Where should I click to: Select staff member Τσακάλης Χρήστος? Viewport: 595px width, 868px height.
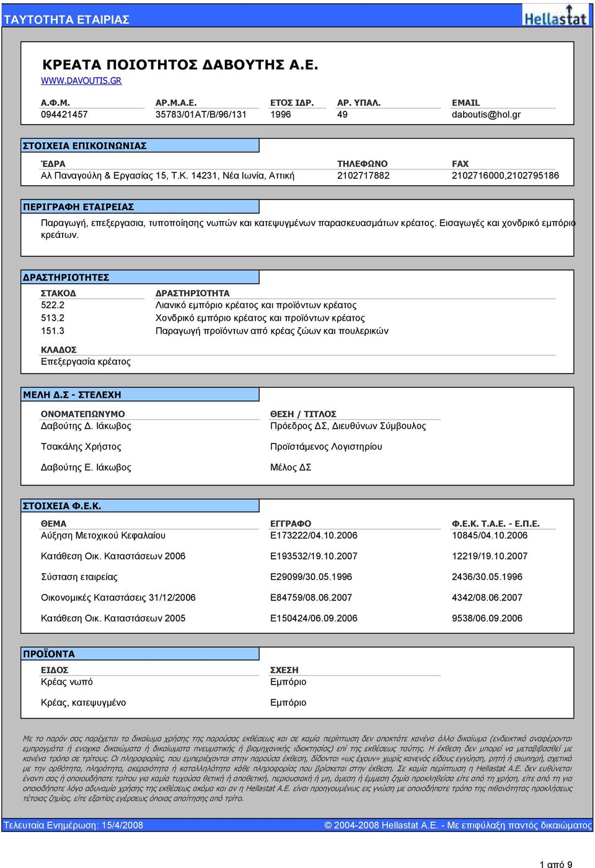click(81, 446)
